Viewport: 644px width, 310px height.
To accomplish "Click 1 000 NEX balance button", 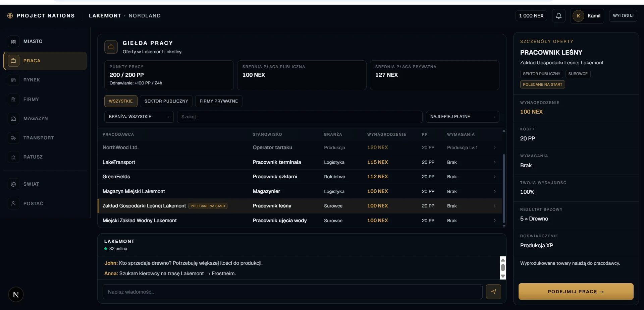I will 531,16.
